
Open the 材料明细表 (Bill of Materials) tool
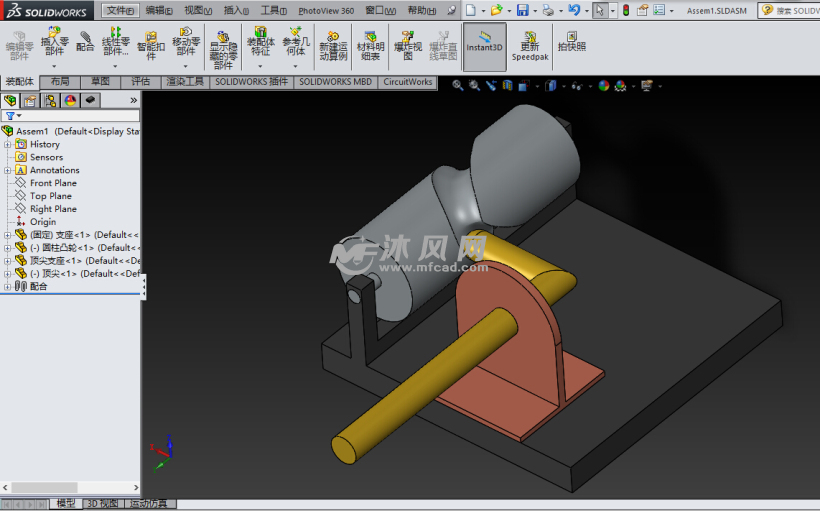point(370,46)
